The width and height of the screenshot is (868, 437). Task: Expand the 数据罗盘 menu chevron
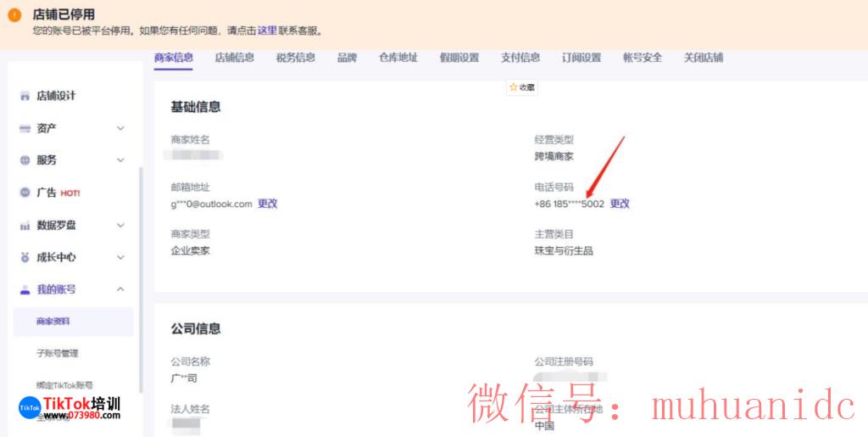click(120, 226)
